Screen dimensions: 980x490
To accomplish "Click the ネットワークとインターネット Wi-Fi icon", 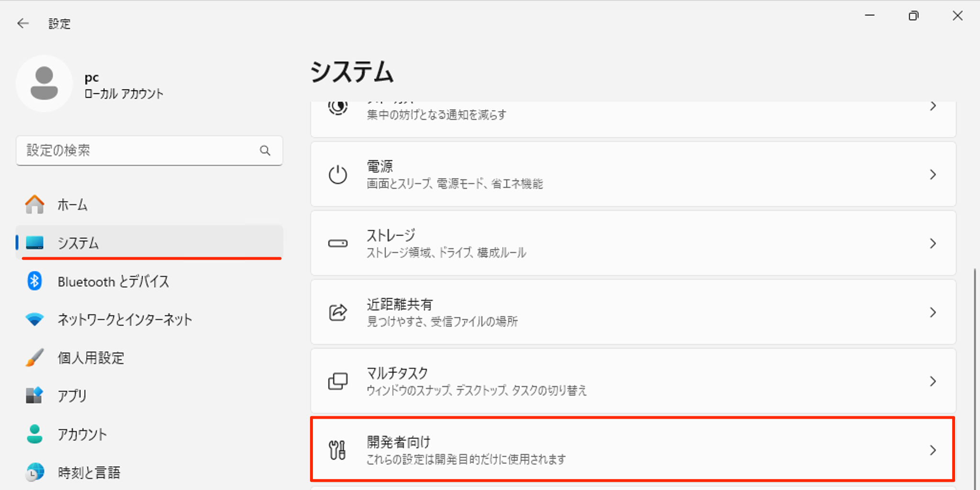I will click(34, 319).
